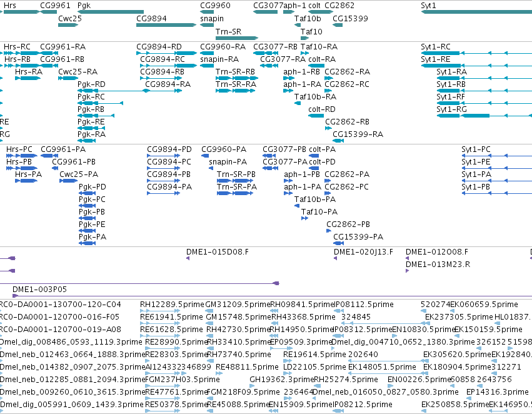Select the LD22105.5prime EST label
532x414 pixels.
click(x=314, y=367)
